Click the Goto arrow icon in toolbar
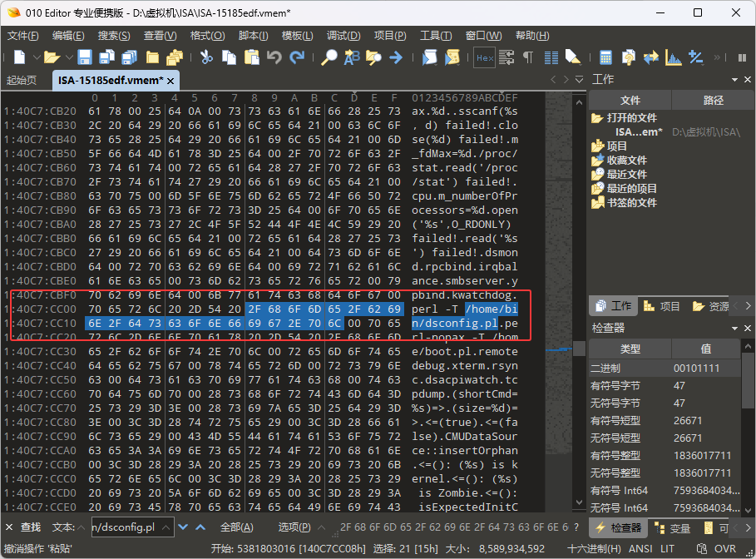The image size is (756, 559). (396, 57)
